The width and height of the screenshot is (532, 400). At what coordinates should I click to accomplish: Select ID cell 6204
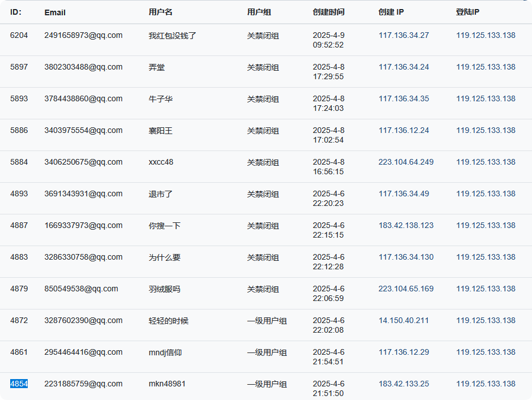[x=19, y=35]
